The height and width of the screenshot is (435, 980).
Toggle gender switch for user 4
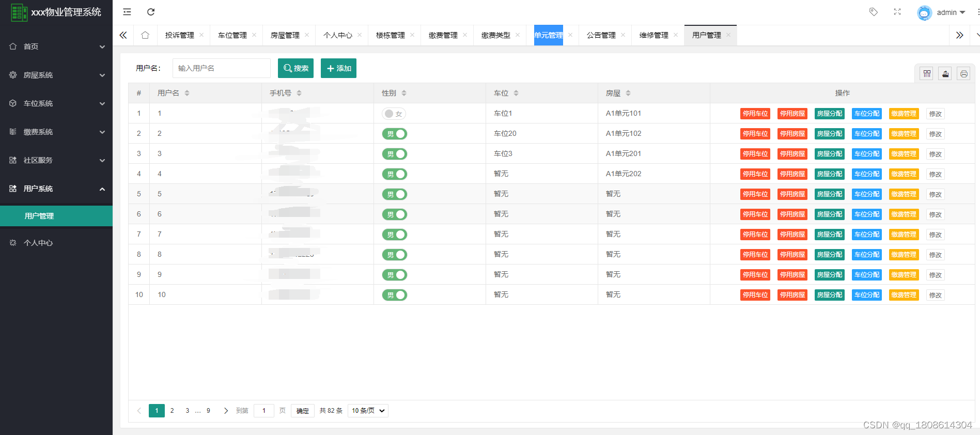395,174
